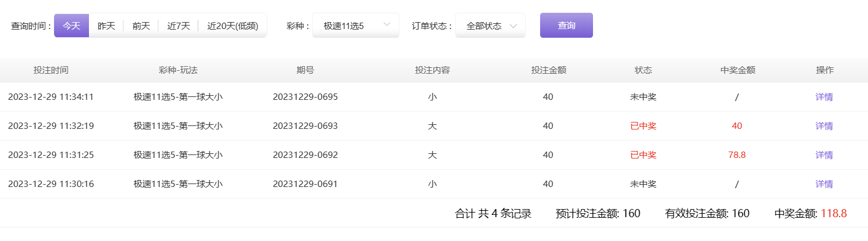This screenshot has height=241, width=868.
Task: Click the total 中奖金额 118.8 summary
Action: pyautogui.click(x=810, y=214)
